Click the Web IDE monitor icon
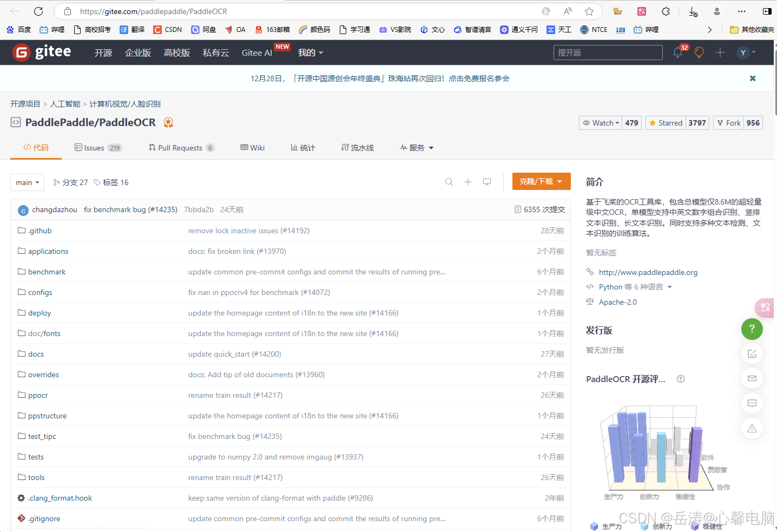 (x=487, y=182)
